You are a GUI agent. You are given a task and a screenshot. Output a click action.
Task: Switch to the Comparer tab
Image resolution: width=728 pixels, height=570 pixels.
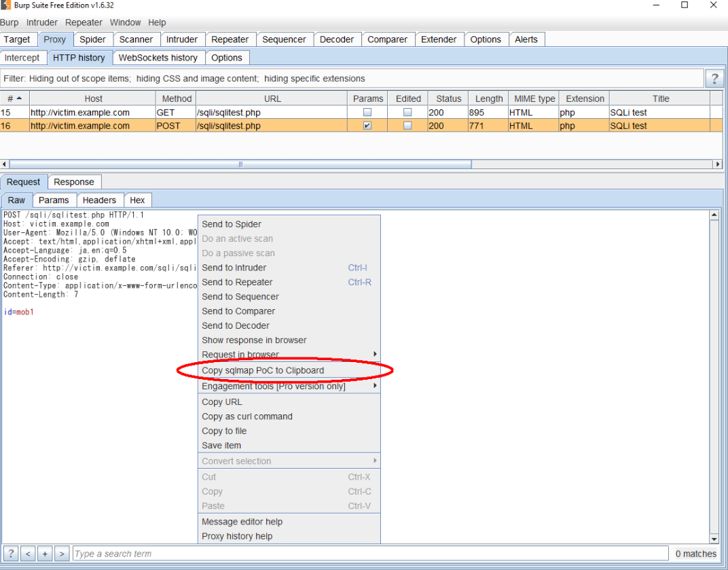[387, 39]
